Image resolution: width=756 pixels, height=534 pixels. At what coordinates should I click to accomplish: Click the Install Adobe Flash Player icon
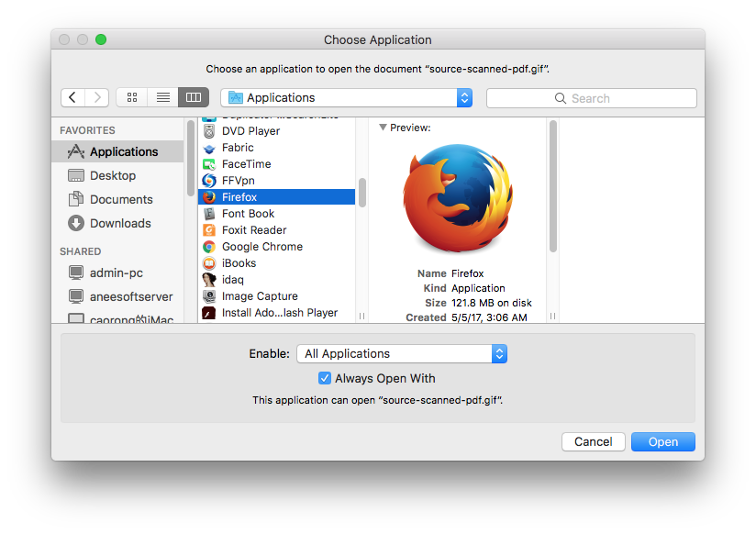(209, 313)
